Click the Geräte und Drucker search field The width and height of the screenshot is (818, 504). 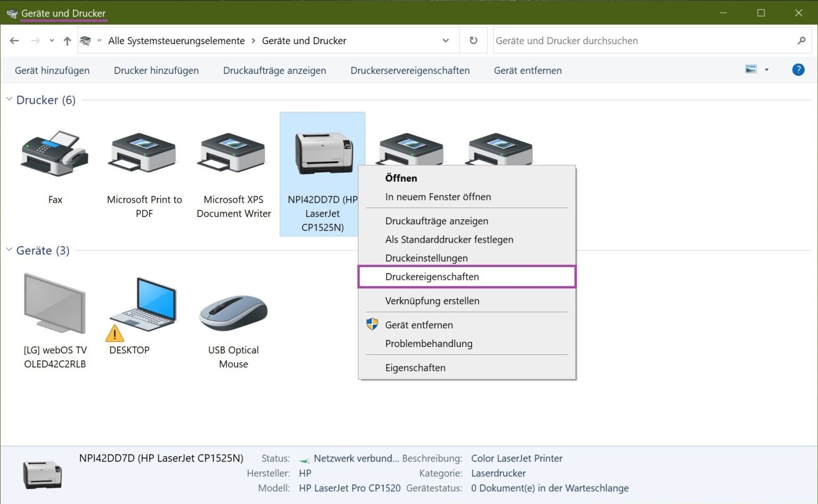point(612,40)
